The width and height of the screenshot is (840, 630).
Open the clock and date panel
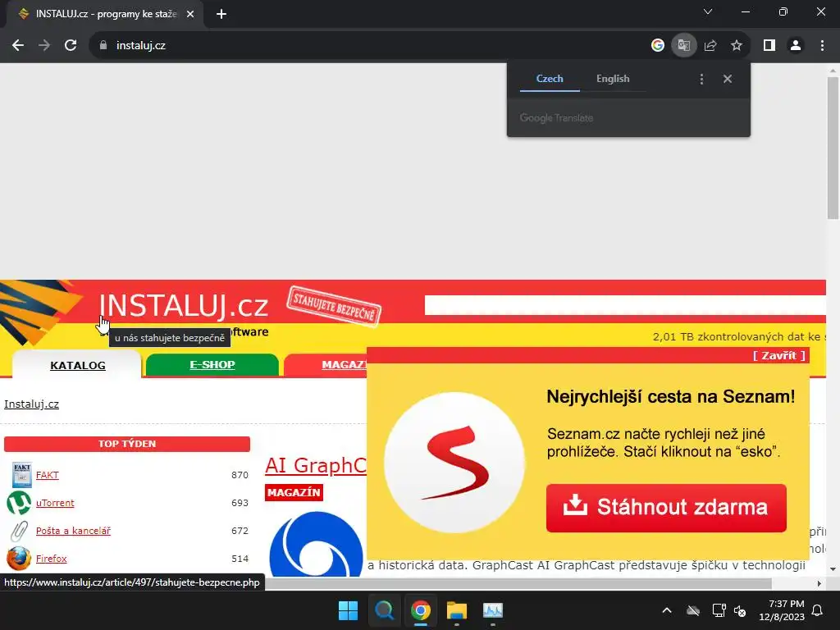click(782, 610)
